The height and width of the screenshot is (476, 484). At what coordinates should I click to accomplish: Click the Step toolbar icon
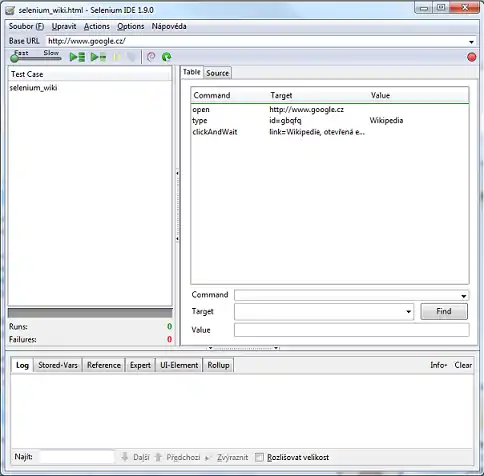click(131, 57)
